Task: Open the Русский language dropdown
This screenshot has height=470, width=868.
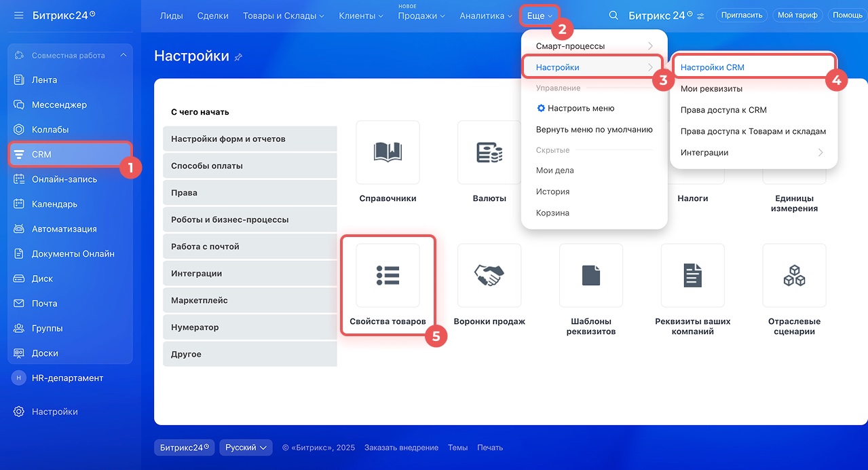Action: point(245,448)
